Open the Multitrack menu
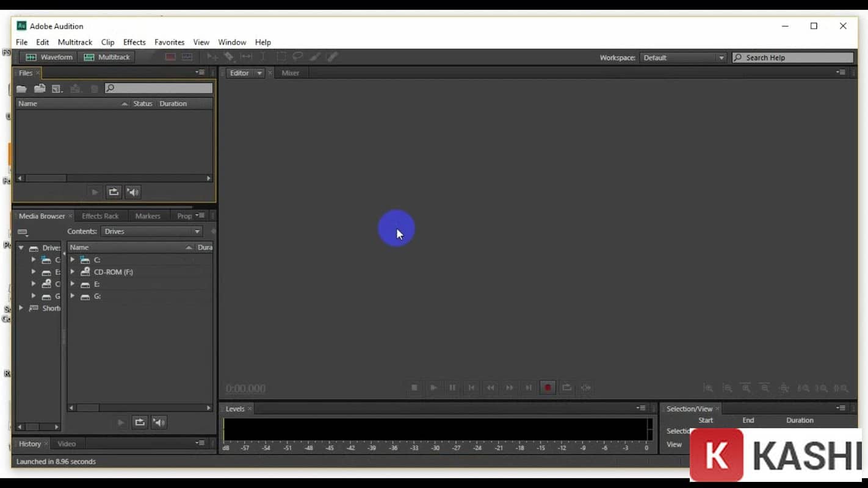The height and width of the screenshot is (488, 868). point(75,42)
